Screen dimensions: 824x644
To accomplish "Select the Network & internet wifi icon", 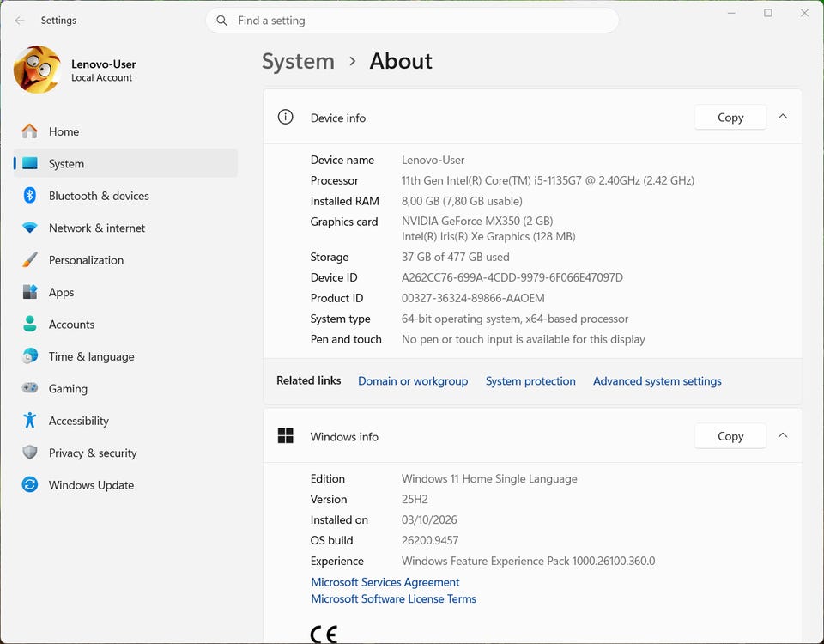I will (29, 228).
